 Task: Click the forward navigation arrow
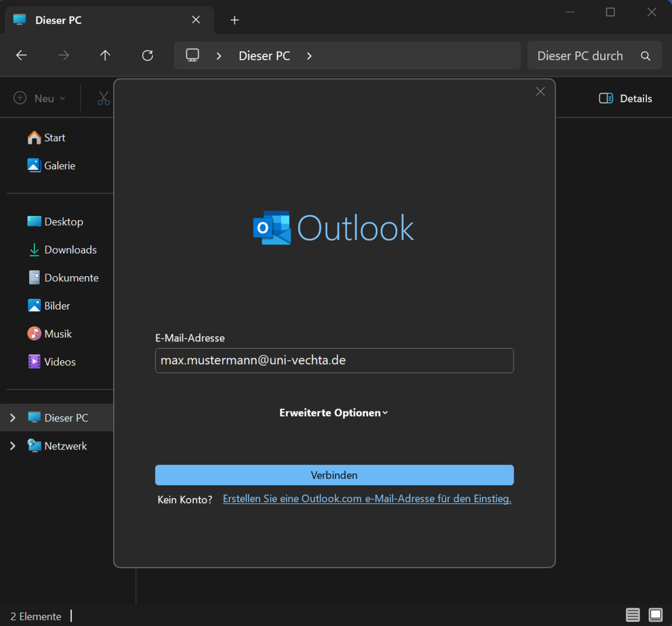pyautogui.click(x=63, y=55)
